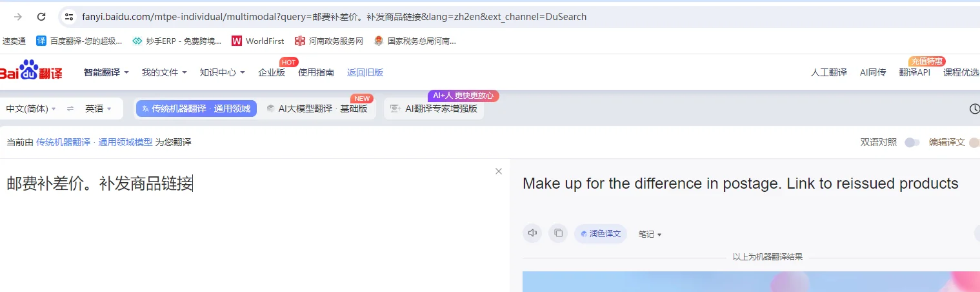Open the 企业版 menu item
The height and width of the screenshot is (292, 980).
[x=272, y=72]
